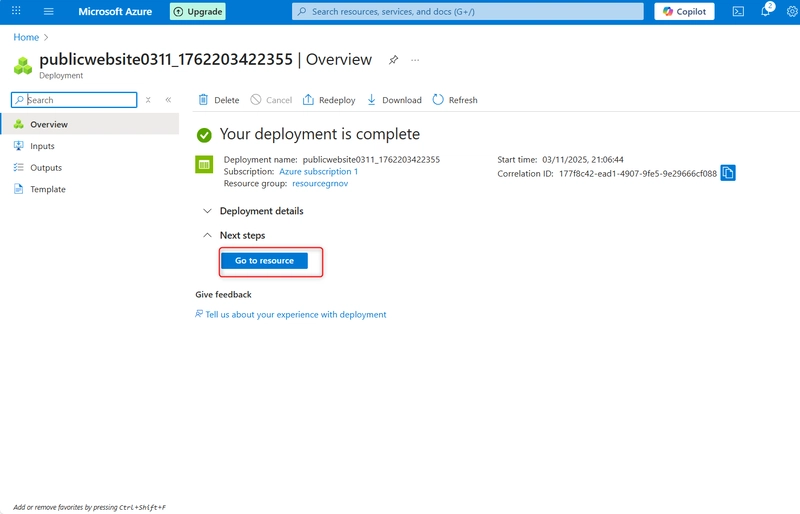Open the notifications bell
Image resolution: width=800 pixels, height=514 pixels.
click(x=766, y=12)
